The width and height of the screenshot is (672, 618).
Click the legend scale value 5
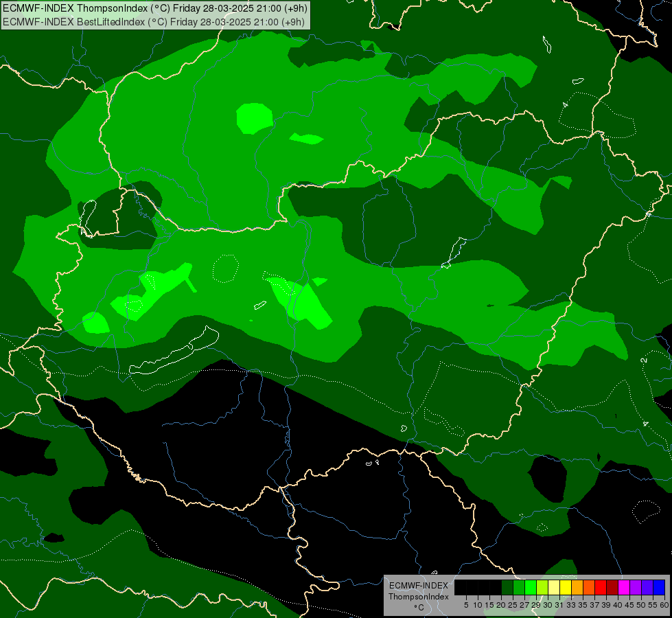point(466,605)
